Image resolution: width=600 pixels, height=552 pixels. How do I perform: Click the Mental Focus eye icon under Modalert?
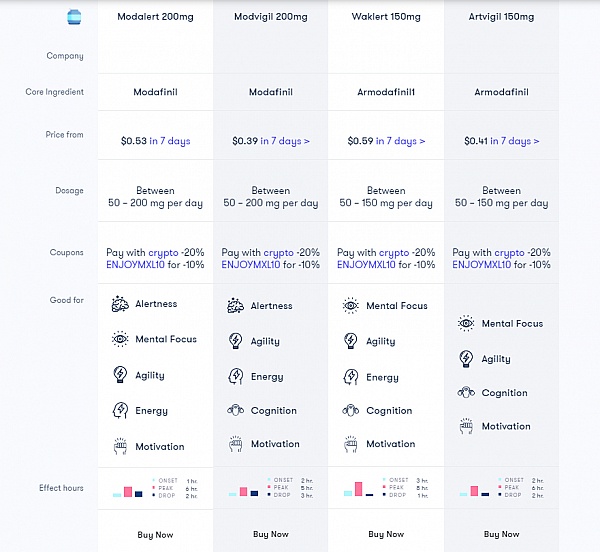click(x=120, y=339)
